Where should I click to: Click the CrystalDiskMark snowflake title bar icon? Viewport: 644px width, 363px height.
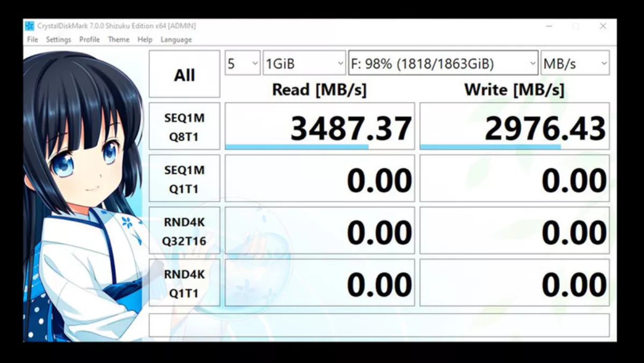[x=30, y=26]
